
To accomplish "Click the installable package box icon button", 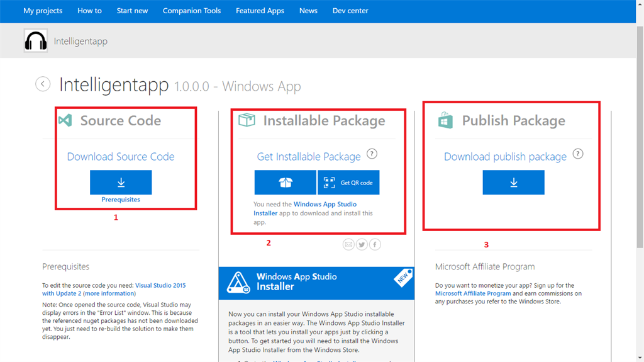I will coord(286,183).
